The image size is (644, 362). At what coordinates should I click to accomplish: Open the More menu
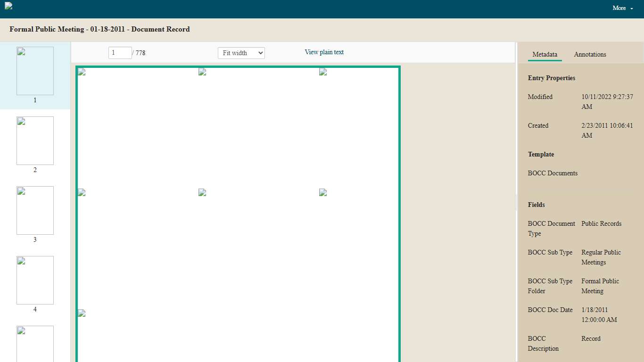(622, 8)
